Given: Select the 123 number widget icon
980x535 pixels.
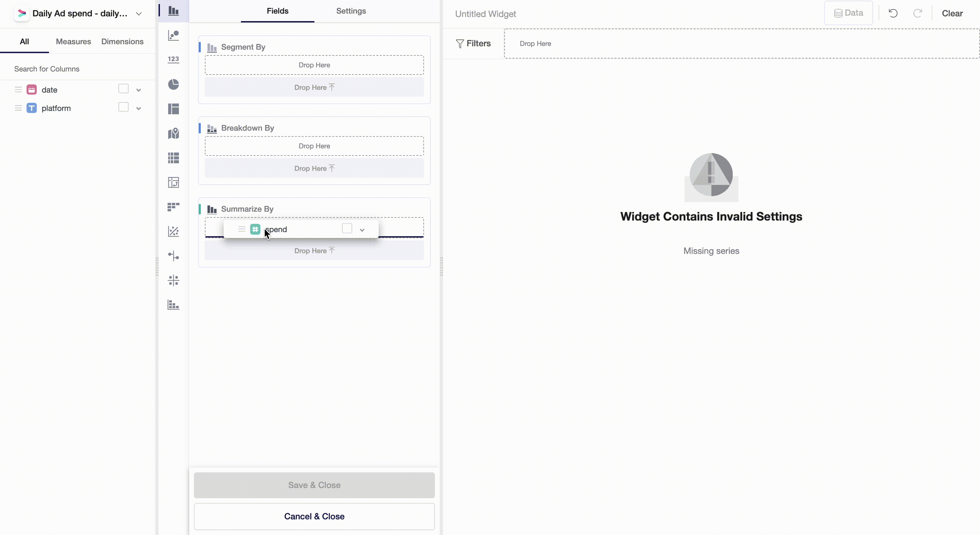Looking at the screenshot, I should (x=174, y=59).
